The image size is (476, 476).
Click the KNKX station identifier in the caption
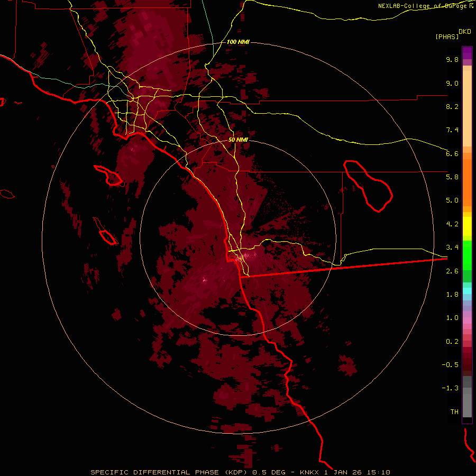309,472
